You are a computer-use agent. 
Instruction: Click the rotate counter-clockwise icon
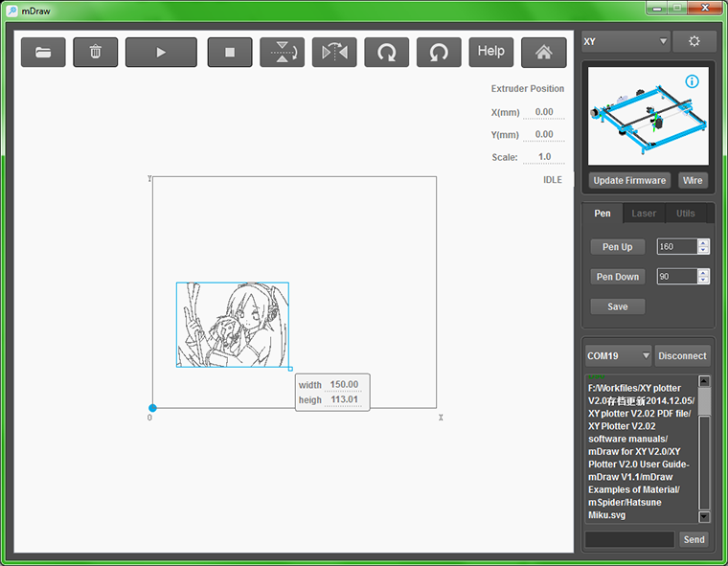[x=439, y=52]
